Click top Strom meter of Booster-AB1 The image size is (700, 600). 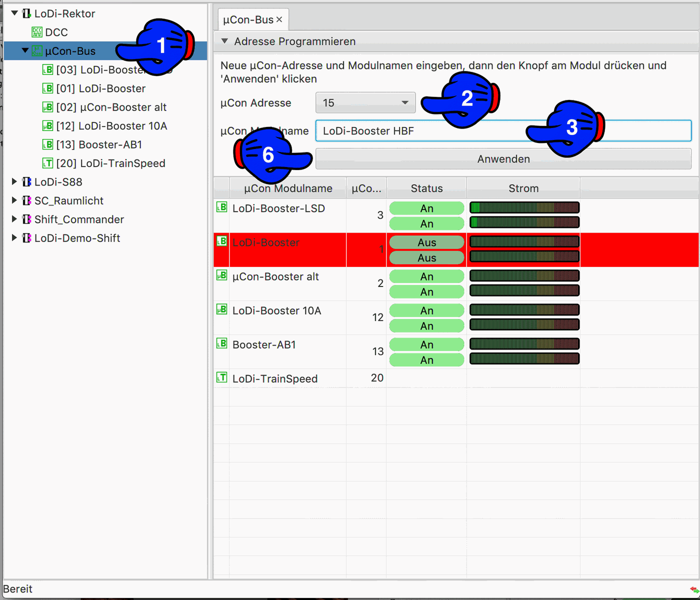tap(524, 343)
